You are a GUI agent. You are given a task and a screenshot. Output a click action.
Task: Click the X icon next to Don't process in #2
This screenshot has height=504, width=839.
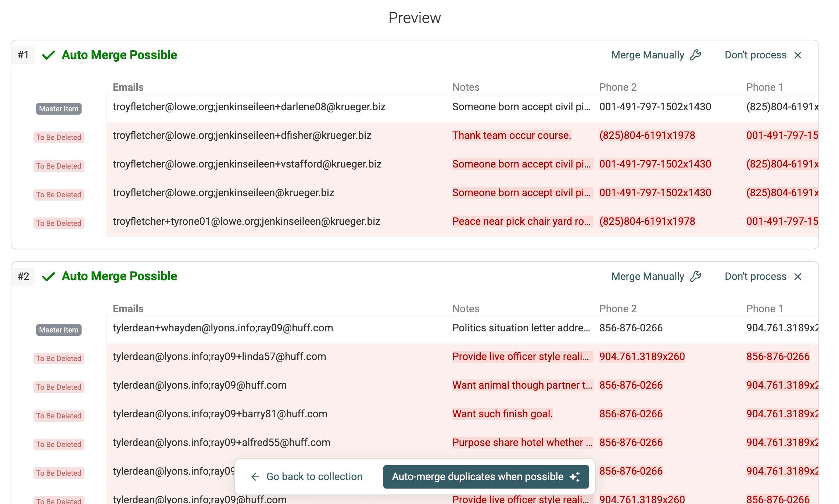tap(799, 276)
